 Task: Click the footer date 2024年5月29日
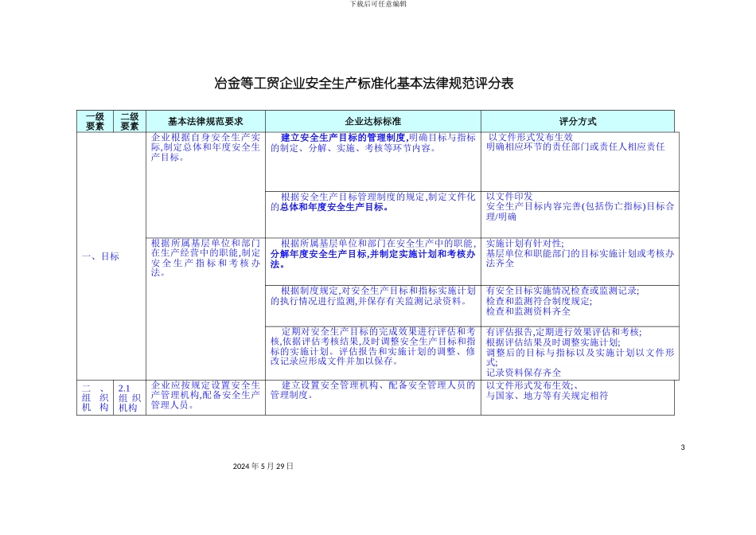point(263,466)
